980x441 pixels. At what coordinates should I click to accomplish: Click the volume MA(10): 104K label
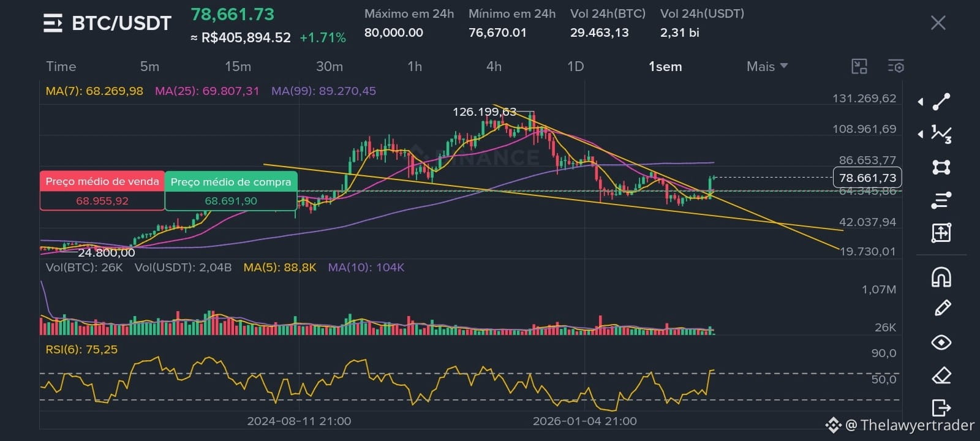(x=366, y=268)
